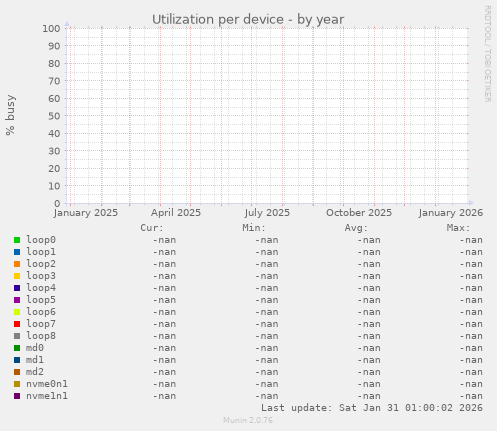Select the loop0 legend label
Viewport: 497px width, 431px height.
point(41,240)
